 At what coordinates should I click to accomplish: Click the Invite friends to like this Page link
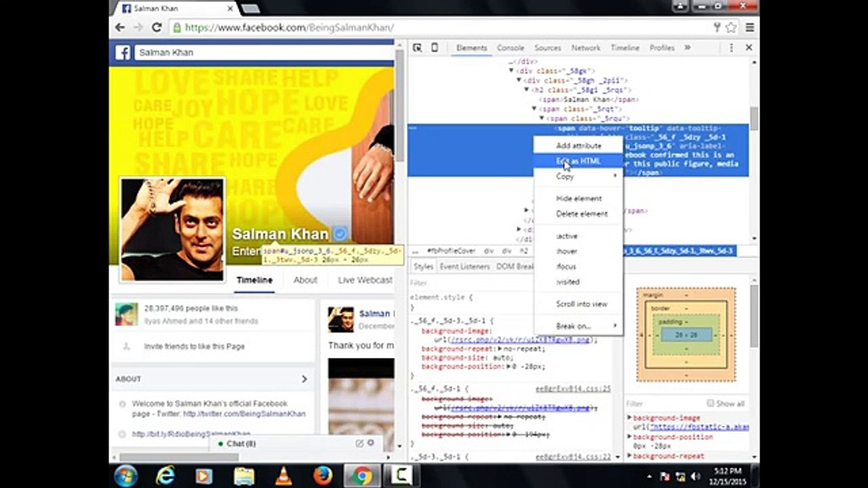coord(195,346)
